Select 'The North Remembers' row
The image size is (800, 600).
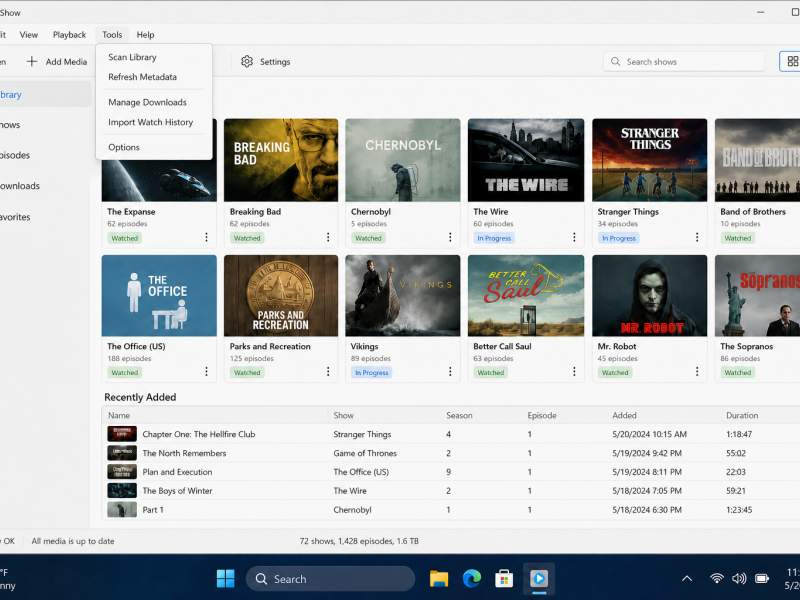point(451,453)
